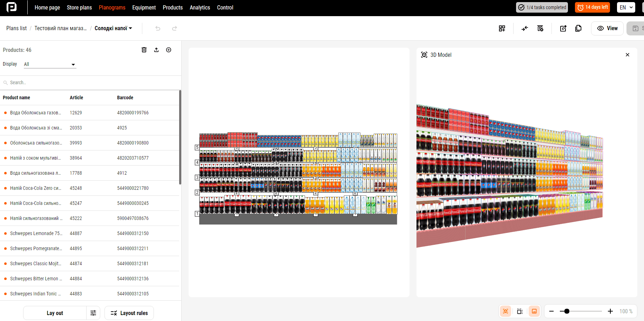Screen dimensions: 644x321
Task: Toggle product images display button
Action: tap(534, 311)
